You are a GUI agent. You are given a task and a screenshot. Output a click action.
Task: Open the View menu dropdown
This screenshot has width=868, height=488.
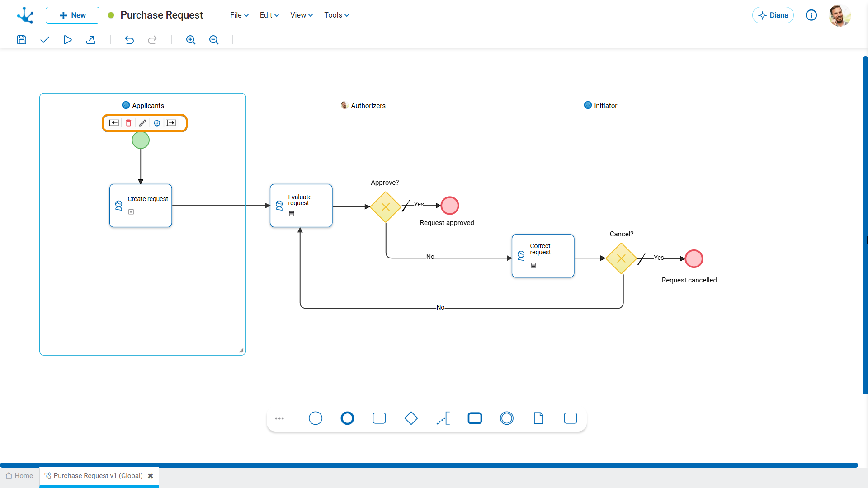click(301, 15)
